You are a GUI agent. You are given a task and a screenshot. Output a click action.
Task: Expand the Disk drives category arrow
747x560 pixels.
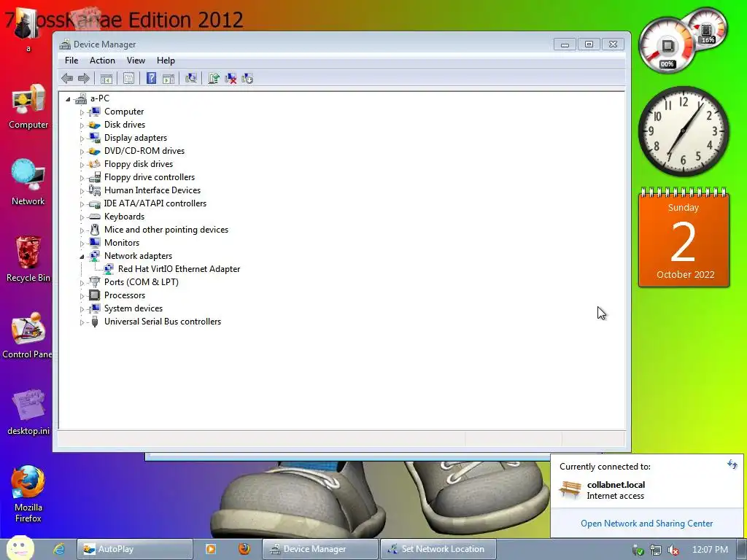82,125
